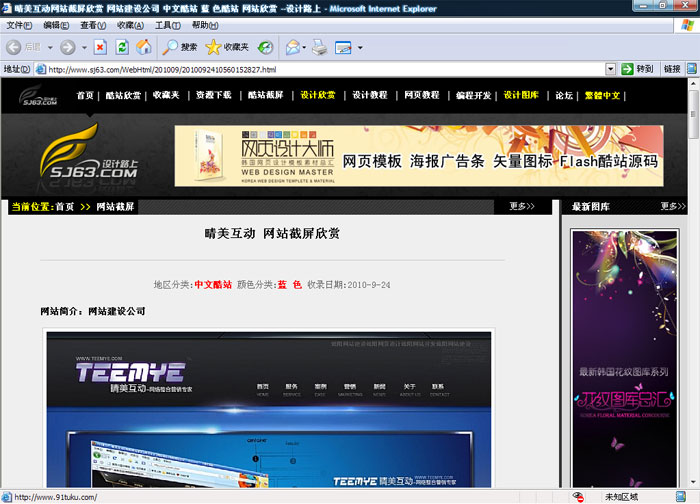This screenshot has width=700, height=504.
Task: Click the 晴美互动 网站截屏欣赏 heading
Action: pos(272,233)
